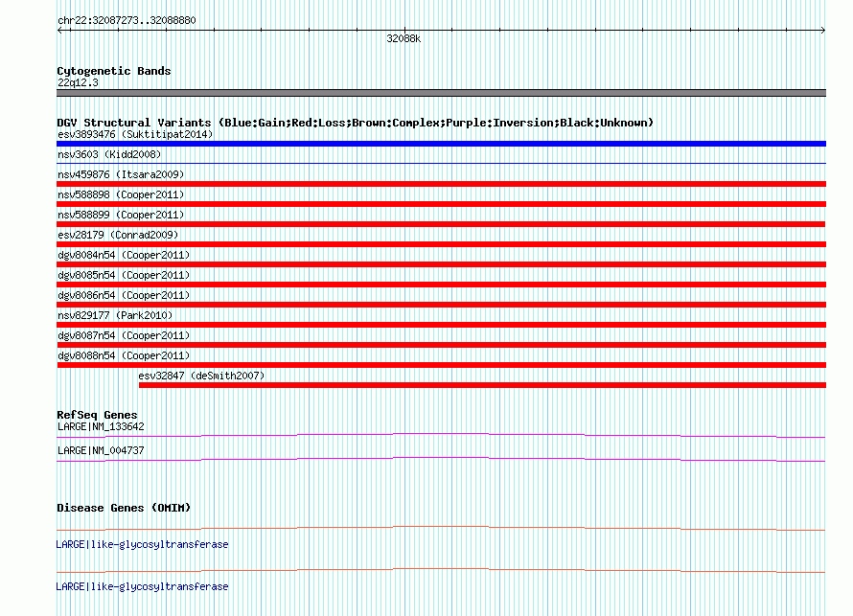The height and width of the screenshot is (616, 853).
Task: Click the LARGE|NM_133642 transcript label
Action: (101, 427)
